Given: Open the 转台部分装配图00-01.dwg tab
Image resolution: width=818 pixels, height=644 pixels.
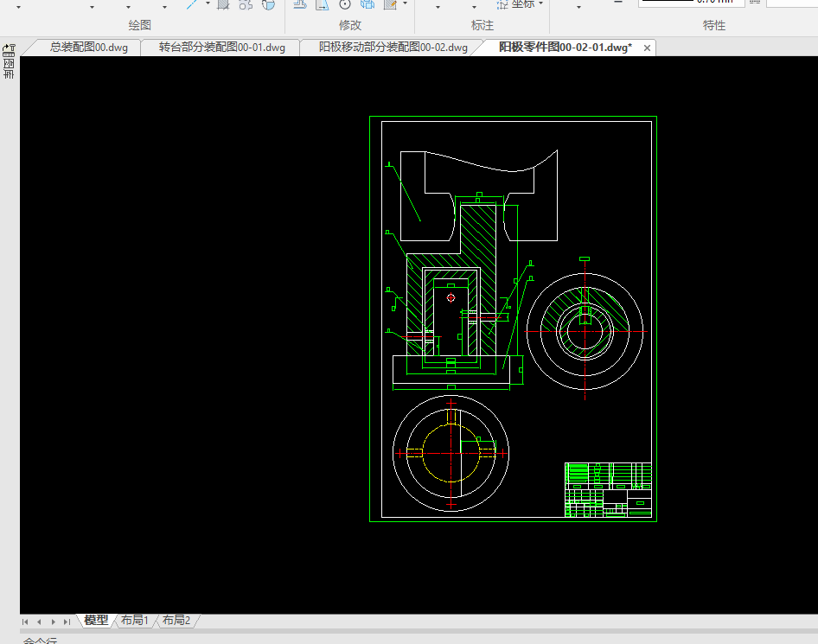Looking at the screenshot, I should (221, 48).
